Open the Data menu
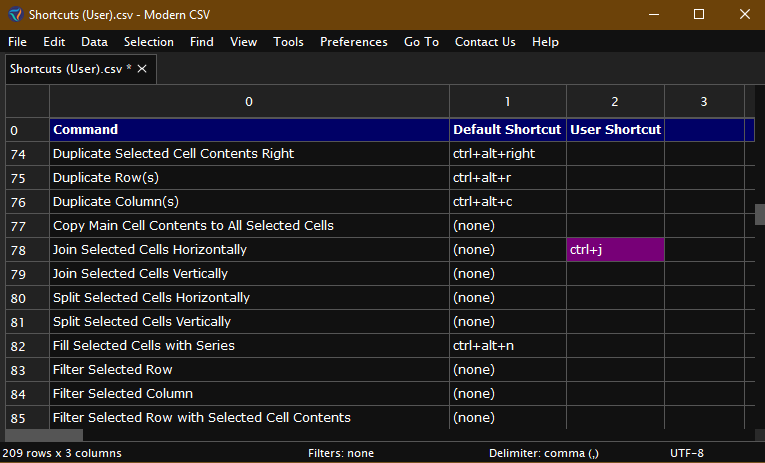 coord(94,42)
